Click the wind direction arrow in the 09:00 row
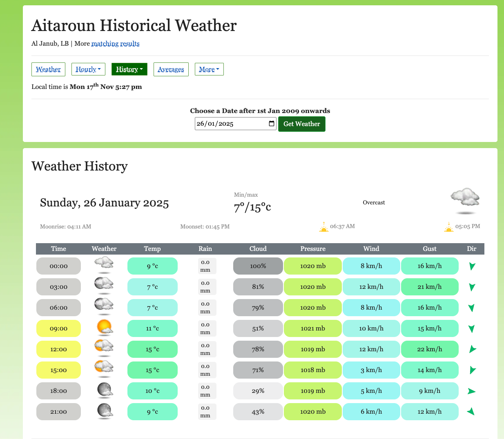Screen dimensions: 504x439 pyautogui.click(x=472, y=328)
